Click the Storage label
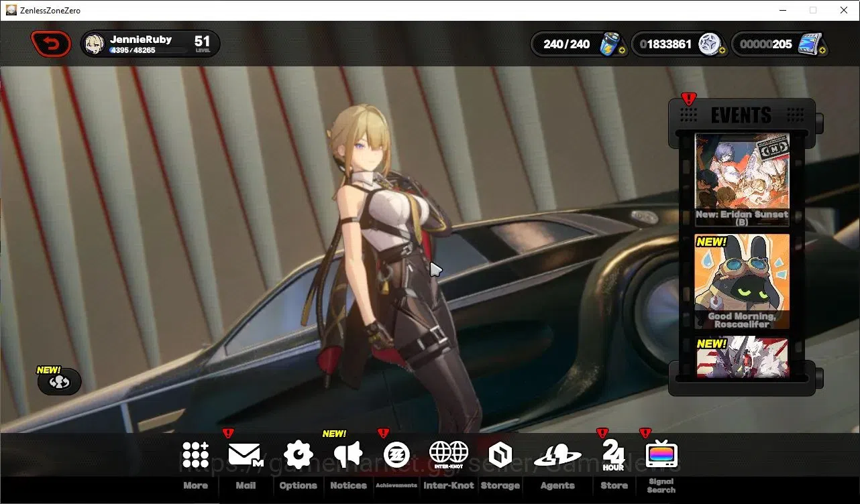 pos(500,485)
